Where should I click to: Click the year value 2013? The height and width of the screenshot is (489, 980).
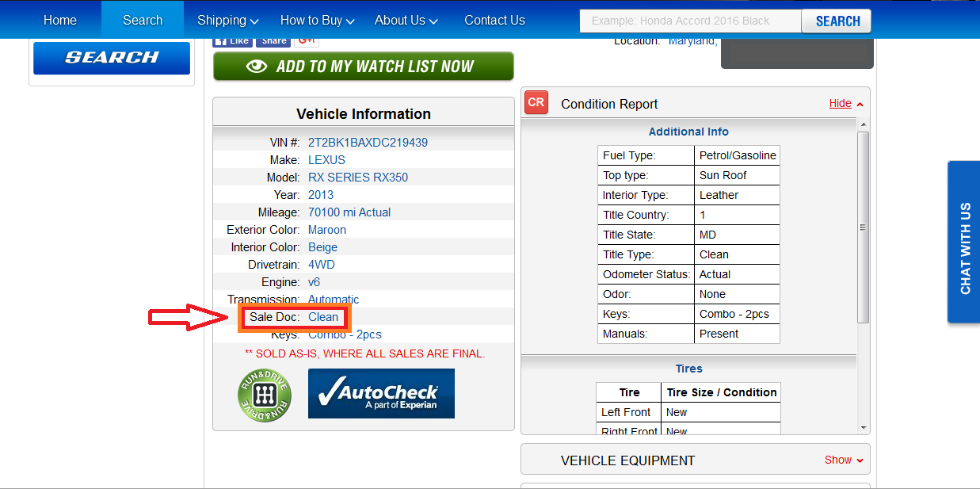321,195
